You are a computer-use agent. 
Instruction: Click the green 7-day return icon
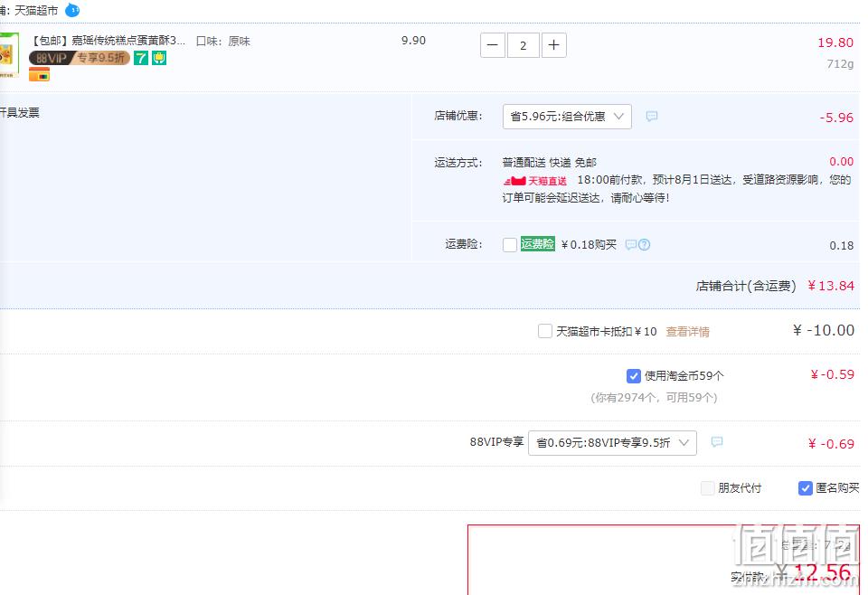pos(141,58)
